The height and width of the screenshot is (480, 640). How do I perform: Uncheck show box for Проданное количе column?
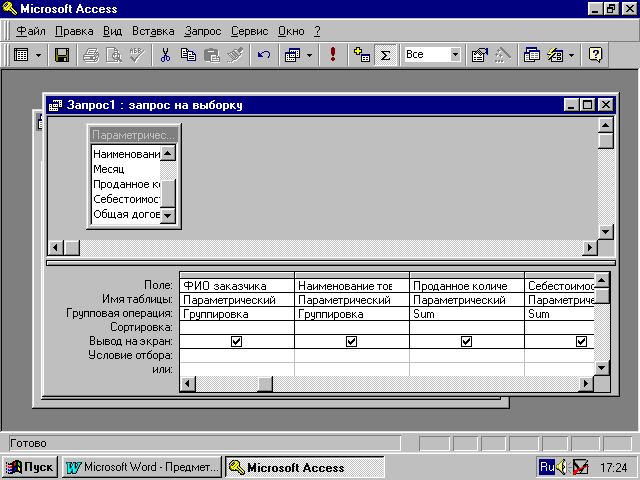click(x=467, y=341)
